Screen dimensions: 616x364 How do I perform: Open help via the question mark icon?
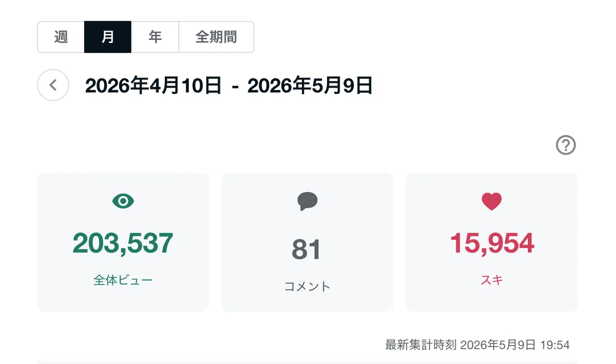point(566,145)
